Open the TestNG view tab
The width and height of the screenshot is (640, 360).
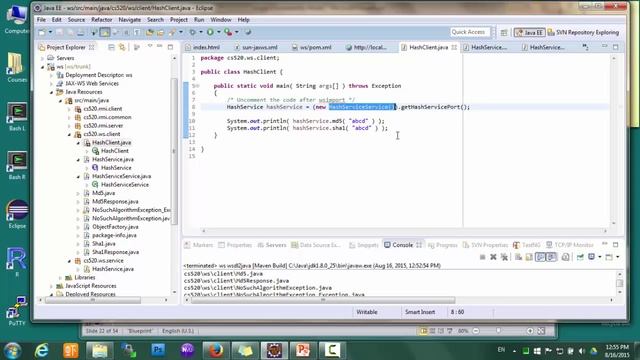[527, 245]
